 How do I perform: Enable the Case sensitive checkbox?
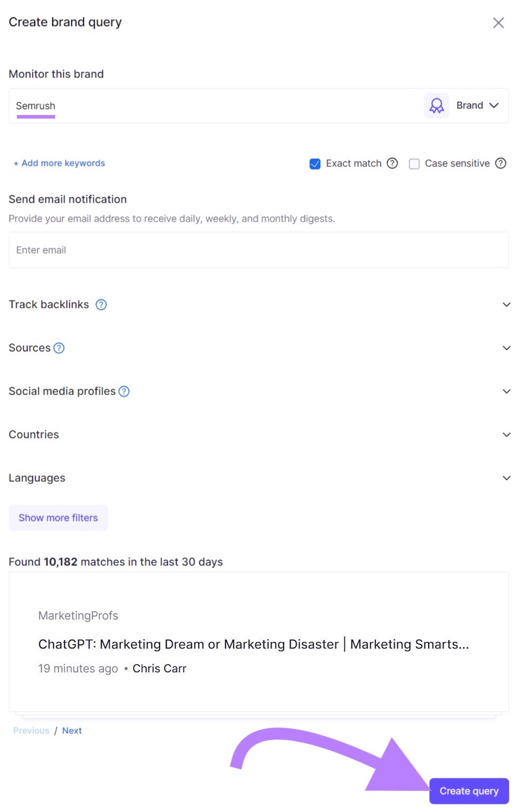(414, 164)
